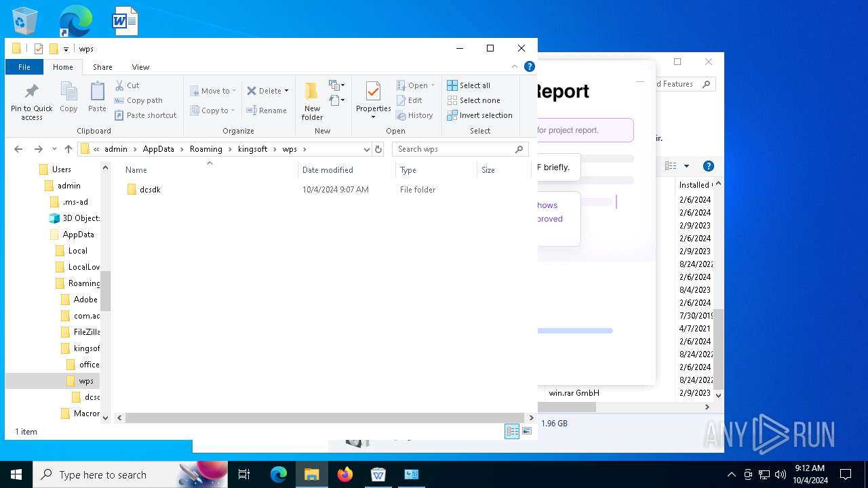Image resolution: width=868 pixels, height=488 pixels.
Task: Sort by Name column header
Action: (x=210, y=170)
